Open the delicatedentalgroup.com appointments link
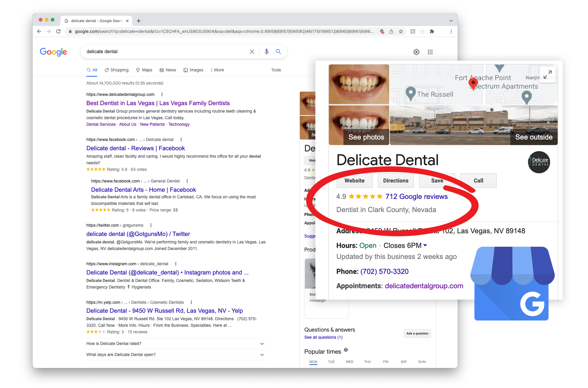Image resolution: width=588 pixels, height=388 pixels. pyautogui.click(x=424, y=286)
